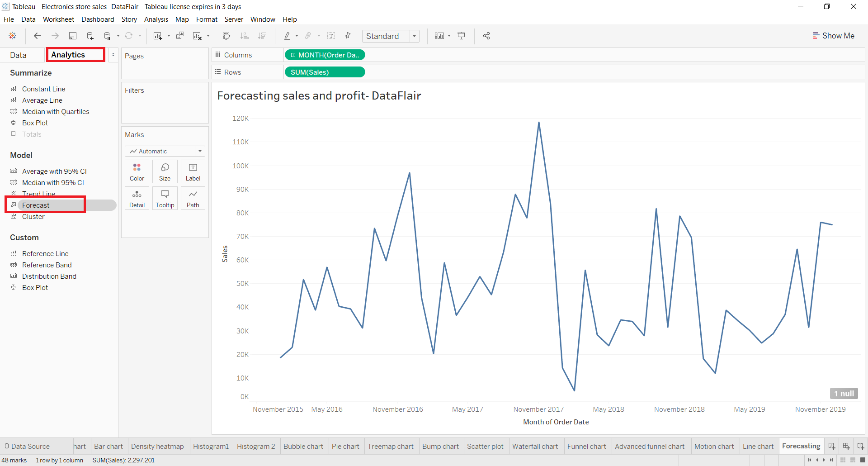The height and width of the screenshot is (466, 868).
Task: Open the Detail card in Marks
Action: (137, 199)
